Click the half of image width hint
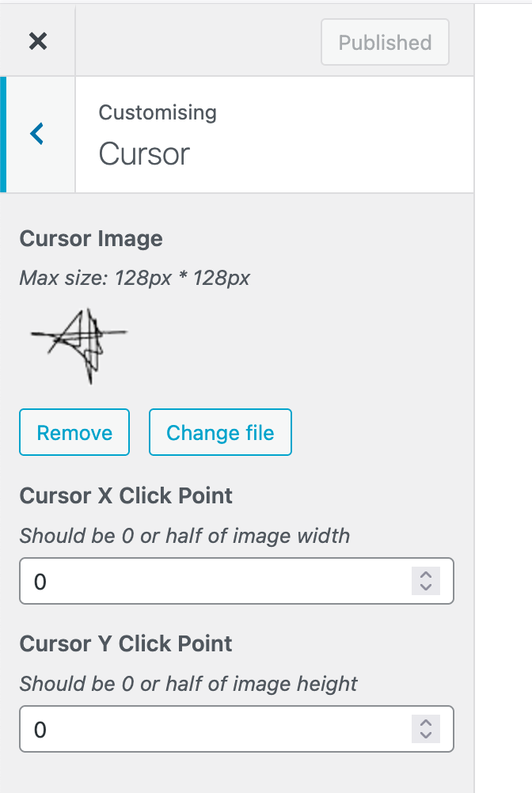This screenshot has width=532, height=793. pyautogui.click(x=184, y=536)
